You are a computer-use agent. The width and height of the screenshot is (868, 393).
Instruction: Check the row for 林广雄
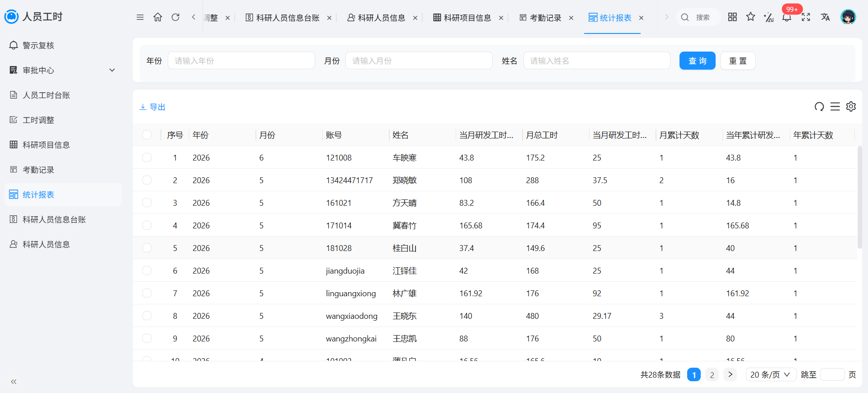pyautogui.click(x=147, y=293)
